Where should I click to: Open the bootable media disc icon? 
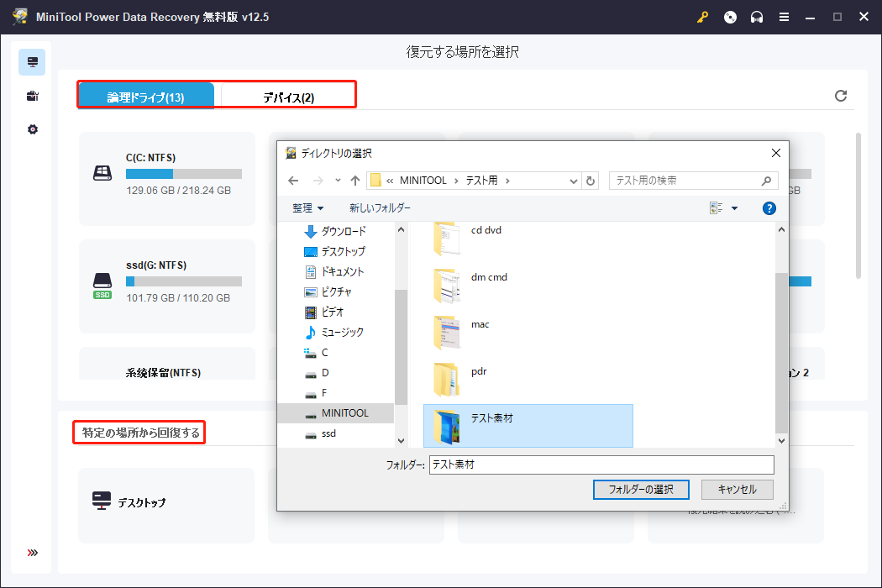click(x=730, y=17)
